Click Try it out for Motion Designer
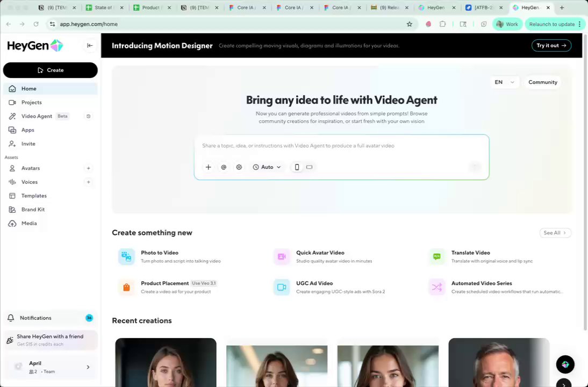The image size is (588, 387). (x=551, y=45)
